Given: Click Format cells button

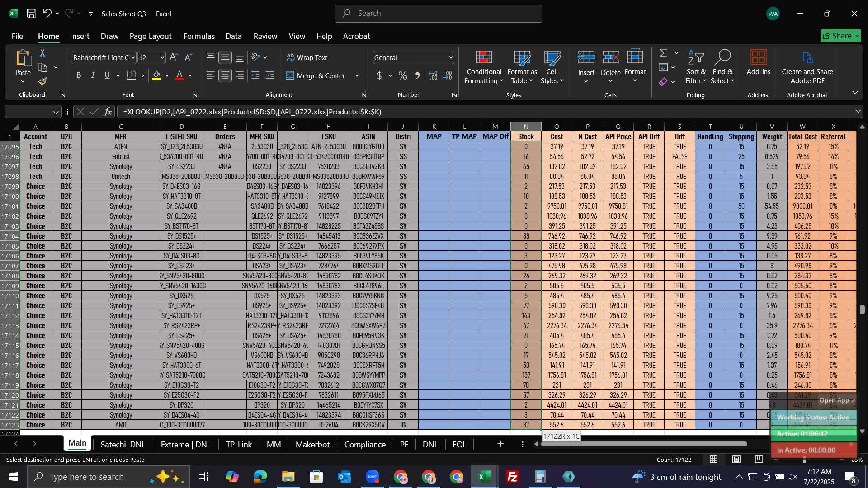Looking at the screenshot, I should point(635,67).
